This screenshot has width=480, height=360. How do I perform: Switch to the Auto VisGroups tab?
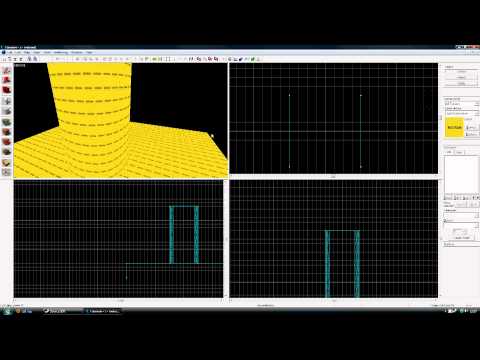click(460, 152)
